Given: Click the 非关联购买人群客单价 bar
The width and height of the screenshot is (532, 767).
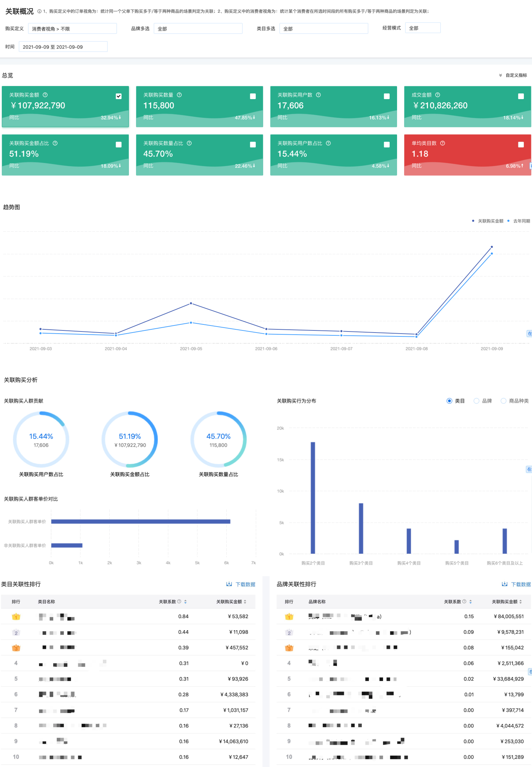Looking at the screenshot, I should click(67, 546).
